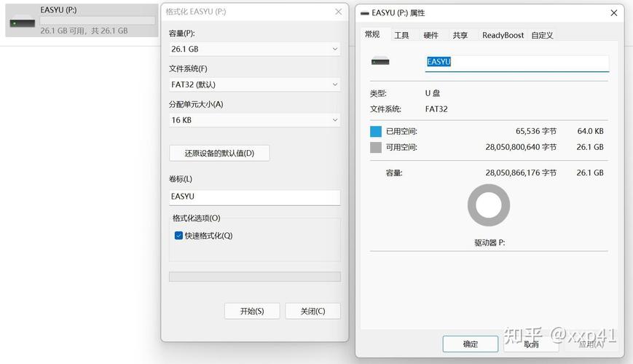Viewport: 633px width, 364px height.
Task: Click the '驱动器 P:' label
Action: click(x=490, y=242)
